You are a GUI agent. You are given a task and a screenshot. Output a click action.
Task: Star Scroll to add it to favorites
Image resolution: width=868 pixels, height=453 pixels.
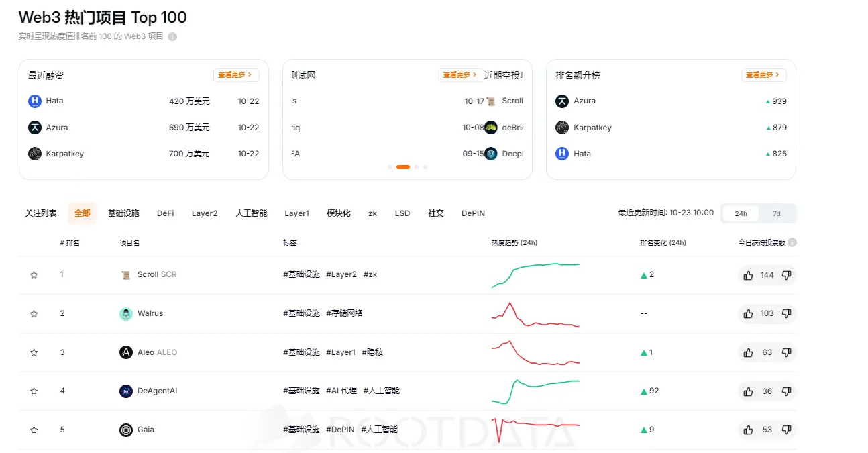tap(34, 274)
